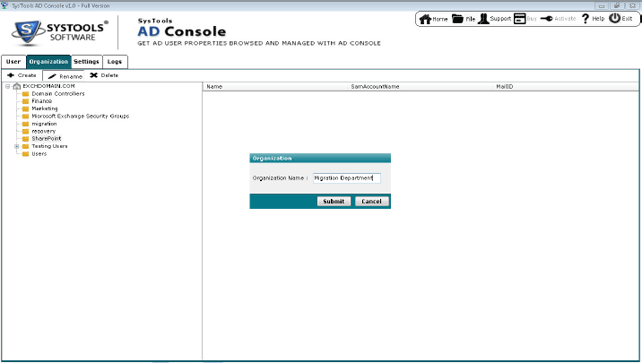Open Help question mark icon

click(x=585, y=19)
